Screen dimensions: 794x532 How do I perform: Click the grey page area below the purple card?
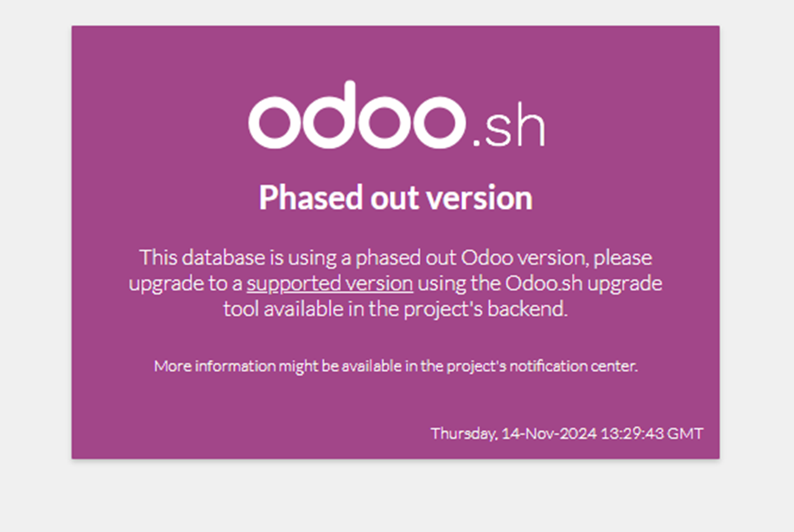click(396, 496)
